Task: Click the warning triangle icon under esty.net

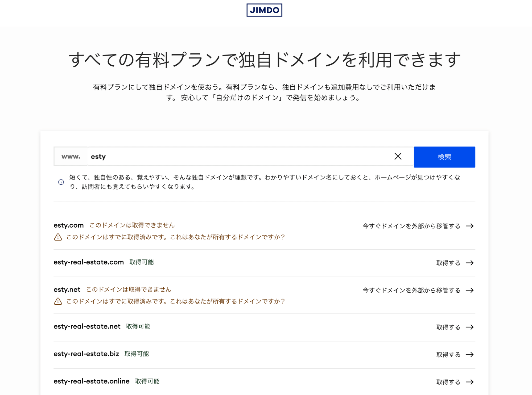Action: (58, 301)
